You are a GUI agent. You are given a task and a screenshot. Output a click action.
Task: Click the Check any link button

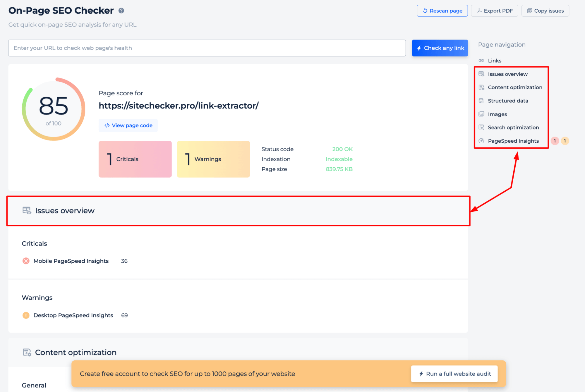pos(440,48)
